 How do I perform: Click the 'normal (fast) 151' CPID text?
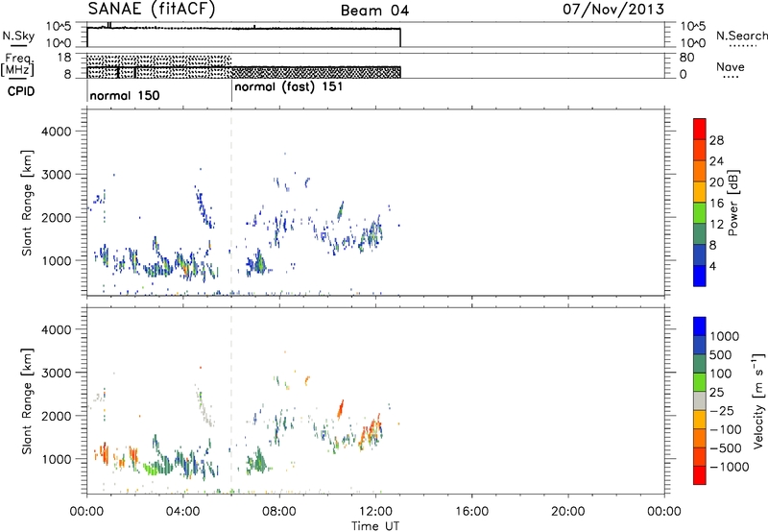tap(289, 87)
